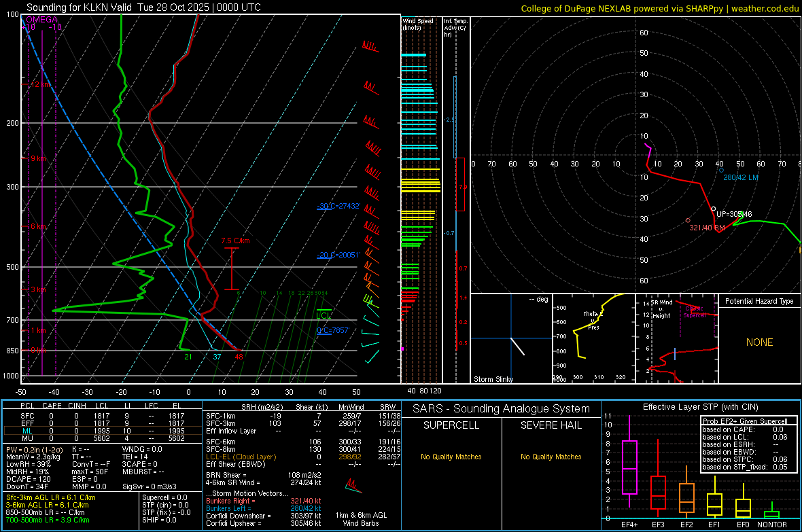Click the Sfc-3km AGL LR lapse rate

[x=51, y=497]
